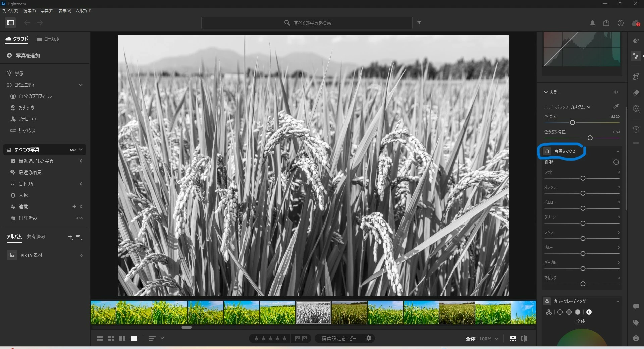The width and height of the screenshot is (644, 349).
Task: Select the global color grading circle
Action: click(x=589, y=312)
